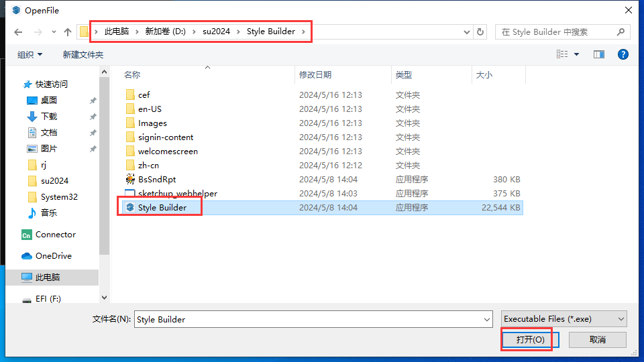Expand the 文件名 dropdown arrow

point(487,319)
